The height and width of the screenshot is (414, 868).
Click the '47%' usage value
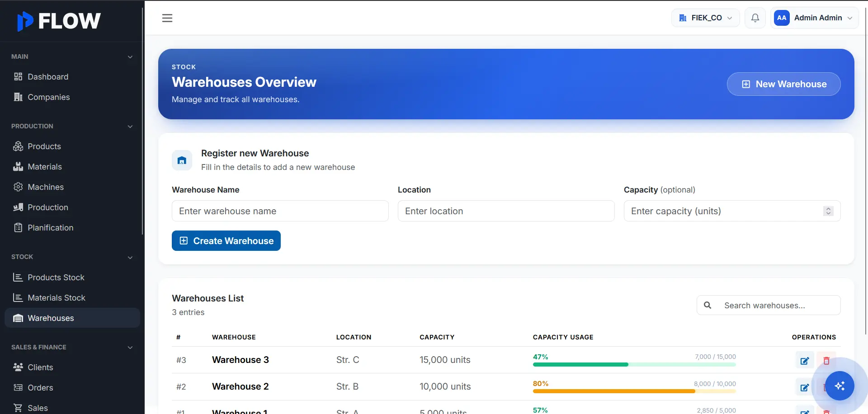pyautogui.click(x=540, y=357)
